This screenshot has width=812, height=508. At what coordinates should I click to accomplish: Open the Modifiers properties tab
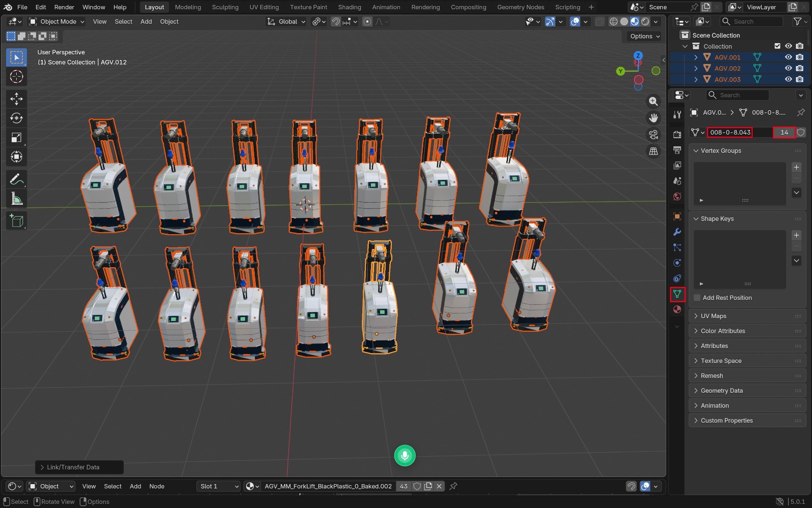(677, 232)
